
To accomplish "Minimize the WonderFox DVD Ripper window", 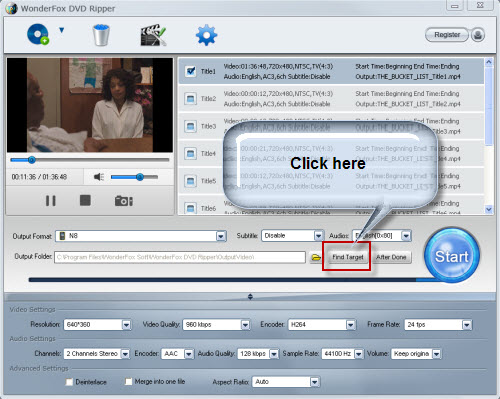I will (455, 5).
